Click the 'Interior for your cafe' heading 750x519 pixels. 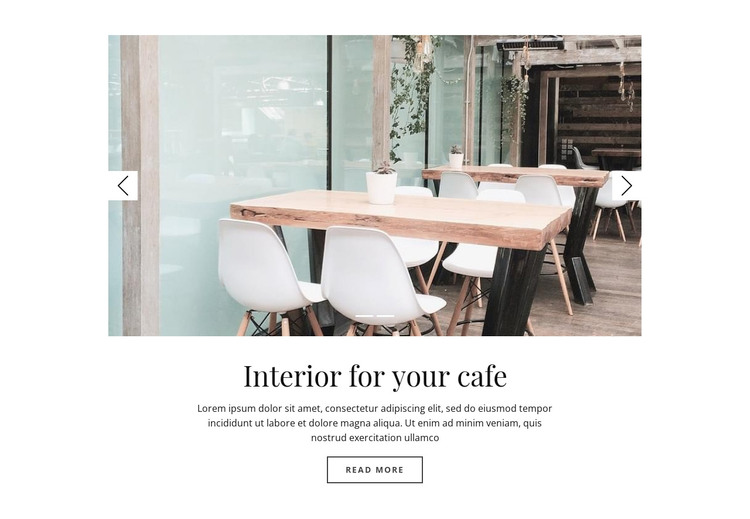click(x=375, y=376)
